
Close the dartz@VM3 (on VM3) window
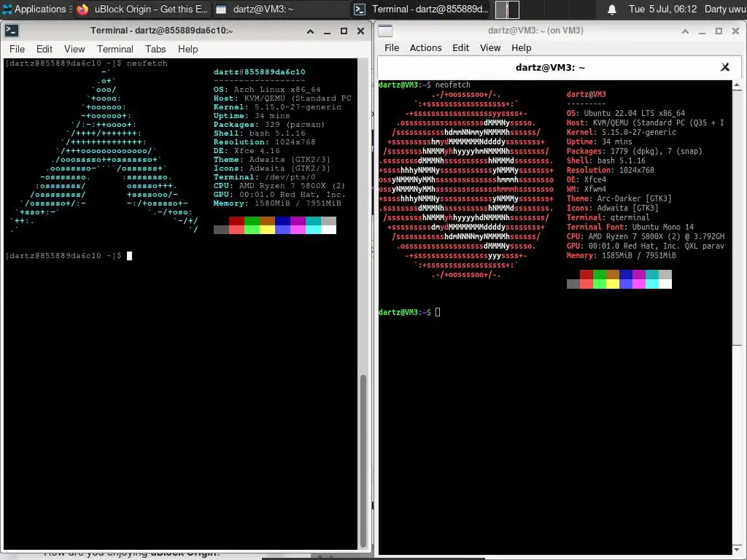click(x=735, y=31)
